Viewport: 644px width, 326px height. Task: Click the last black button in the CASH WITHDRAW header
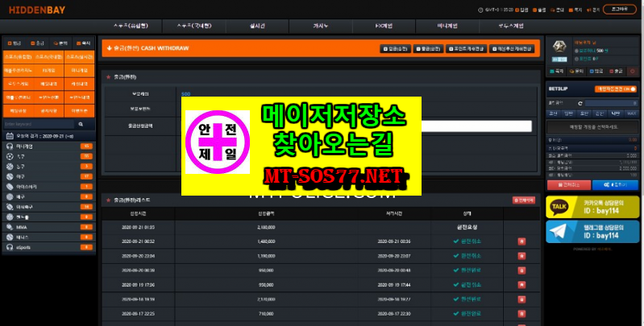point(512,49)
